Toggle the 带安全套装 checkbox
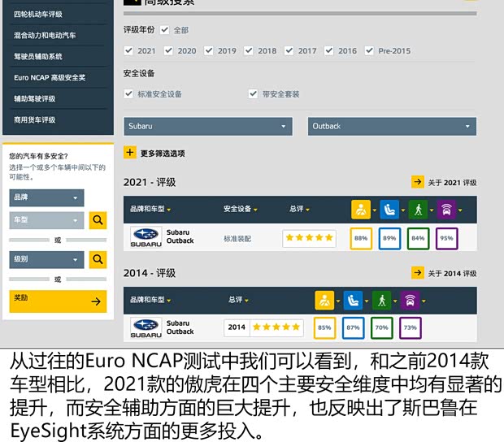The image size is (504, 442). point(254,94)
